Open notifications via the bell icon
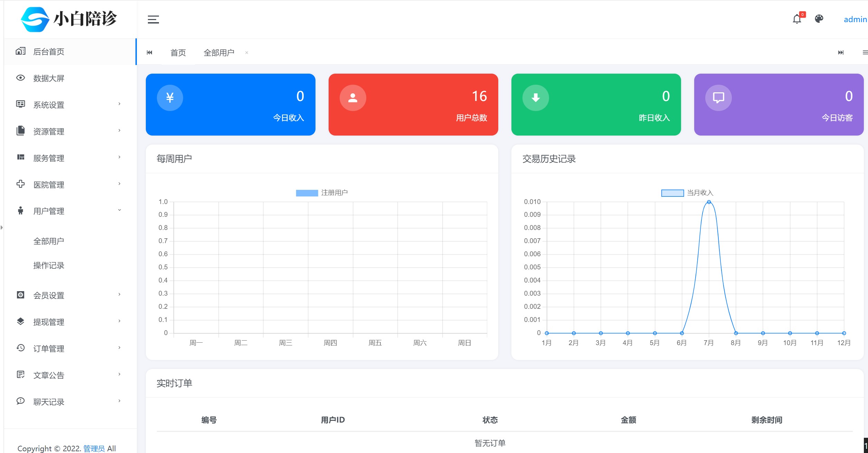The width and height of the screenshot is (868, 453). click(x=797, y=19)
